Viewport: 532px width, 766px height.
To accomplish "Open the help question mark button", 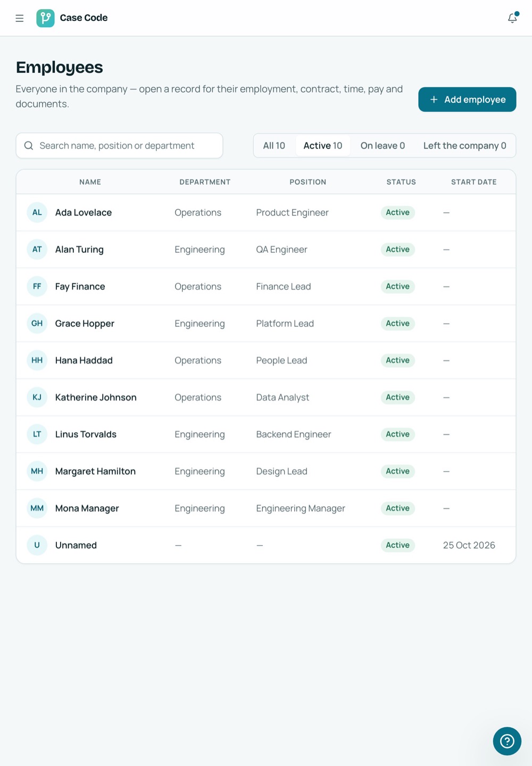I will 507,741.
